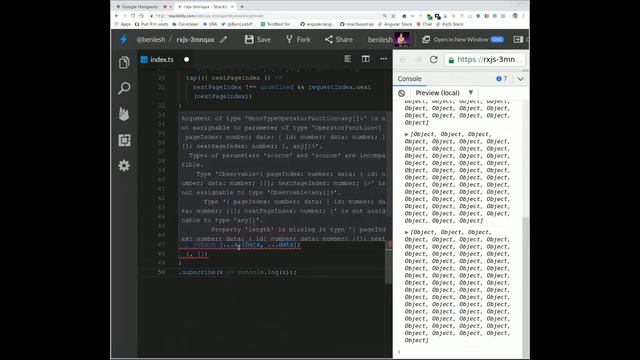This screenshot has height=360, width=640.
Task: Open the Dependencies panel icon in the sidebar
Action: (124, 140)
